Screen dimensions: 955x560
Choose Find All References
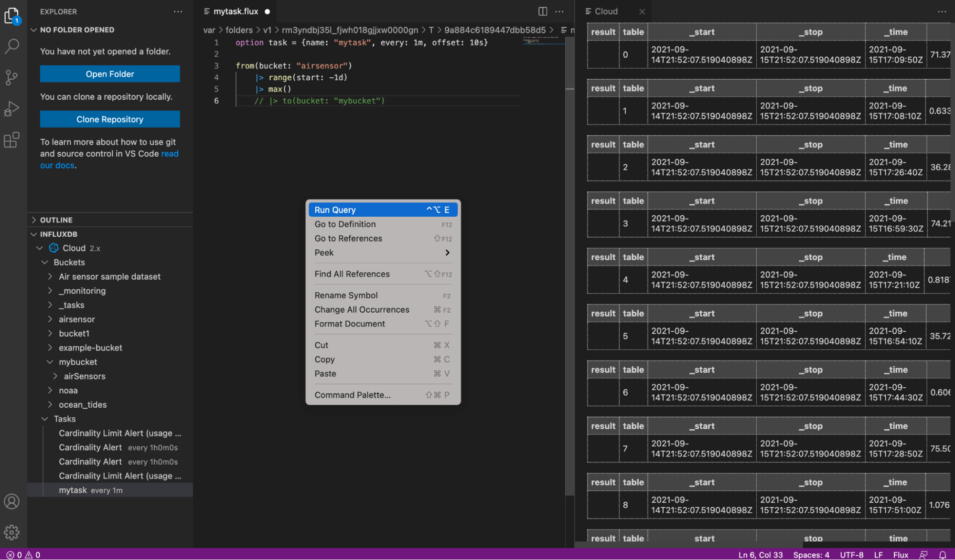coord(383,274)
